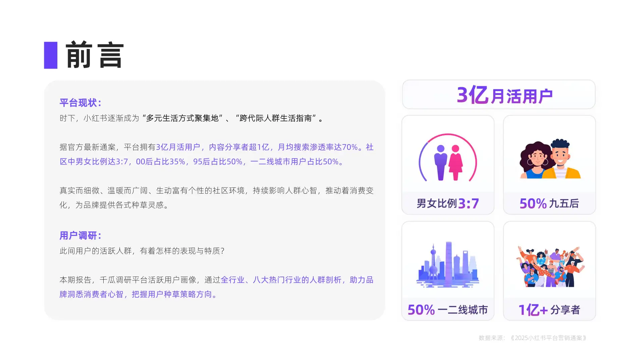Click the 3亿月活用户 banner
Screen dimensions: 644x362
click(499, 95)
